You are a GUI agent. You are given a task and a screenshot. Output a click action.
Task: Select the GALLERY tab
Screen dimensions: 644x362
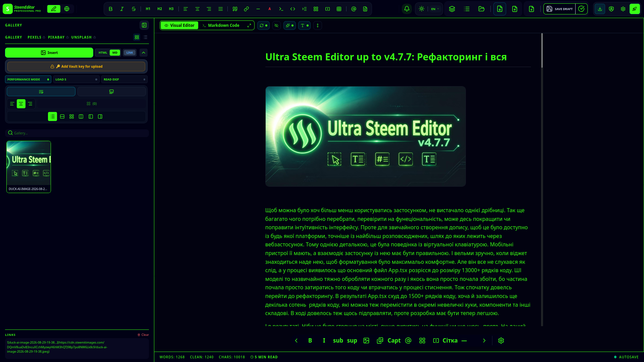click(x=13, y=37)
